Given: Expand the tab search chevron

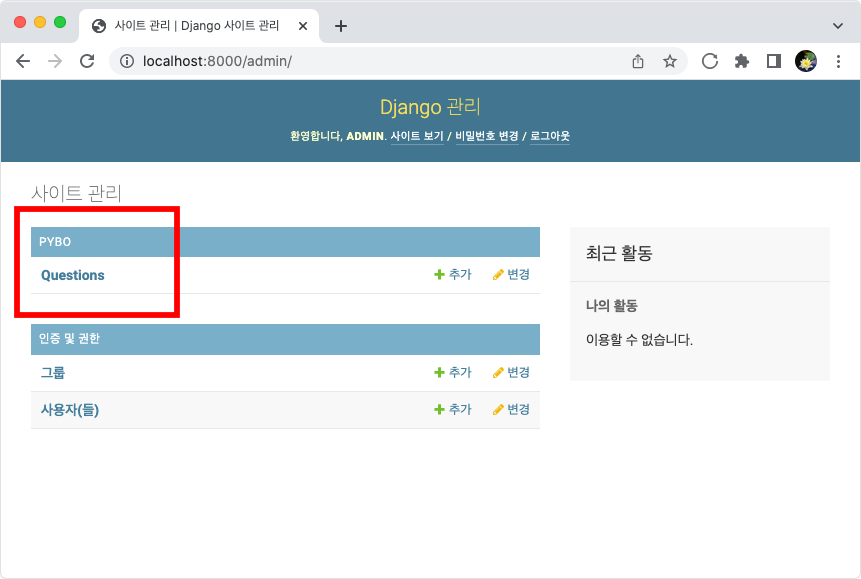Looking at the screenshot, I should [x=837, y=26].
